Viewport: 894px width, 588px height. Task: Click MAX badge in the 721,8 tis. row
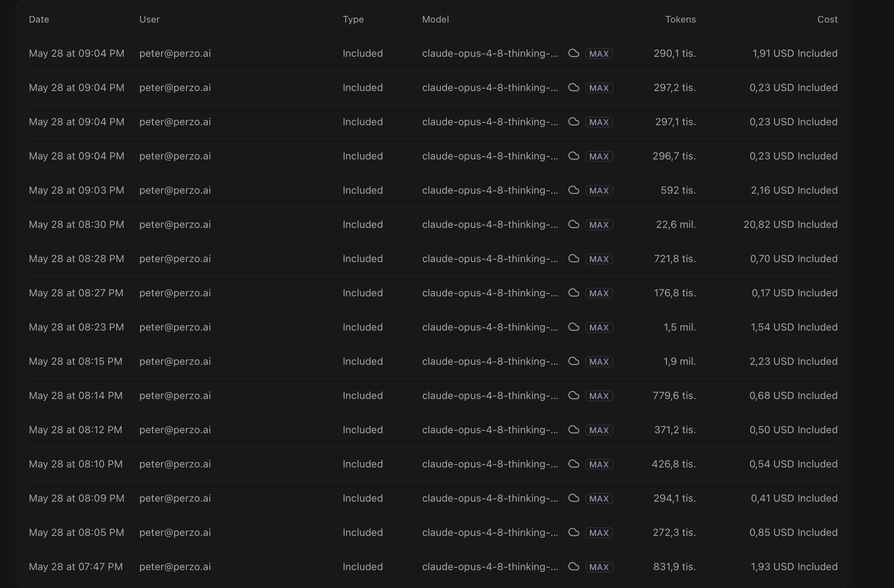pyautogui.click(x=599, y=259)
